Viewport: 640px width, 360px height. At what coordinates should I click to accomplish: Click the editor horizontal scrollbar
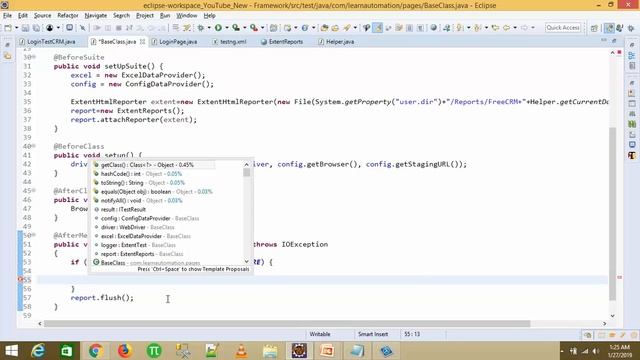coord(287,324)
